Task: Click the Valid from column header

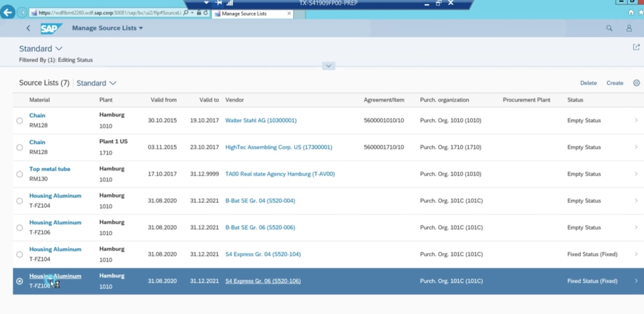Action: 163,100
